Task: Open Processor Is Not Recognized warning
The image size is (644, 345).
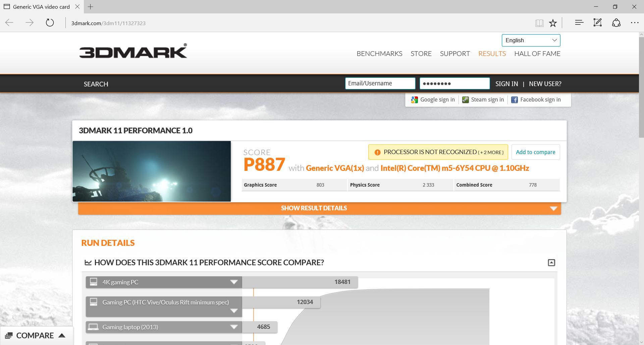Action: coord(438,152)
